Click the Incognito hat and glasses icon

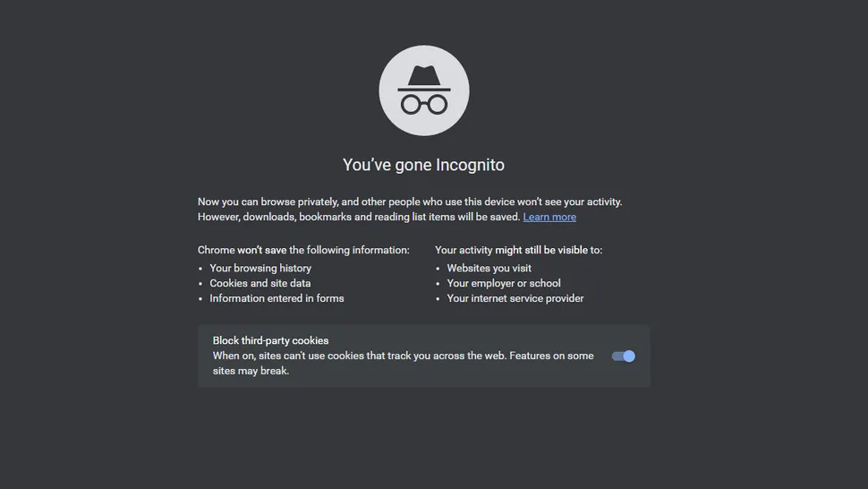pos(423,90)
